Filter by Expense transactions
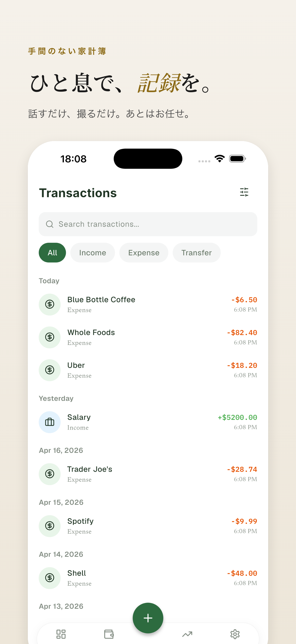Viewport: 296px width, 644px height. [x=144, y=252]
